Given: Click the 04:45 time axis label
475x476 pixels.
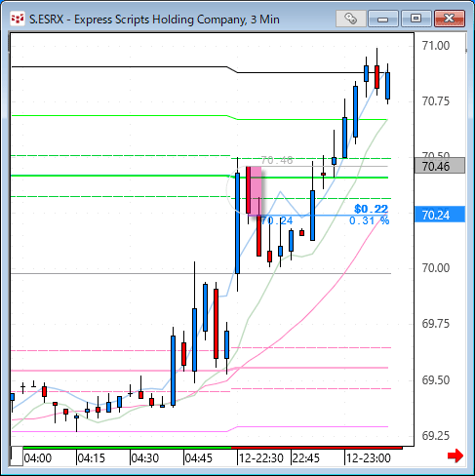Looking at the screenshot, I should coord(198,458).
